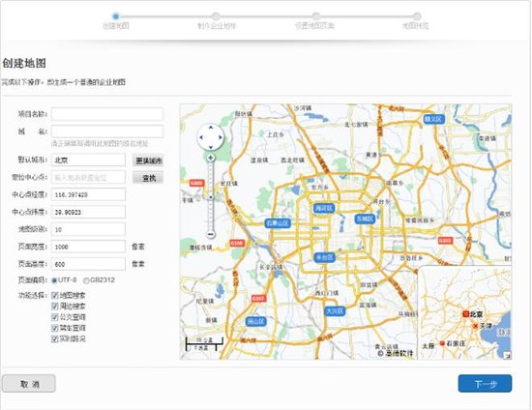Click the zoom slider handle on the map
This screenshot has height=410, width=532.
coord(211,197)
